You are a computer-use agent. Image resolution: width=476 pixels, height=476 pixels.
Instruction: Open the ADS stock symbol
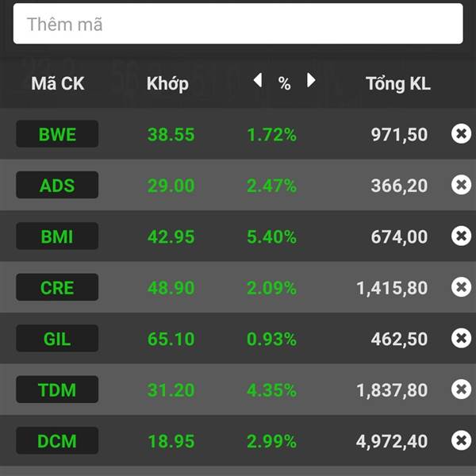57,185
